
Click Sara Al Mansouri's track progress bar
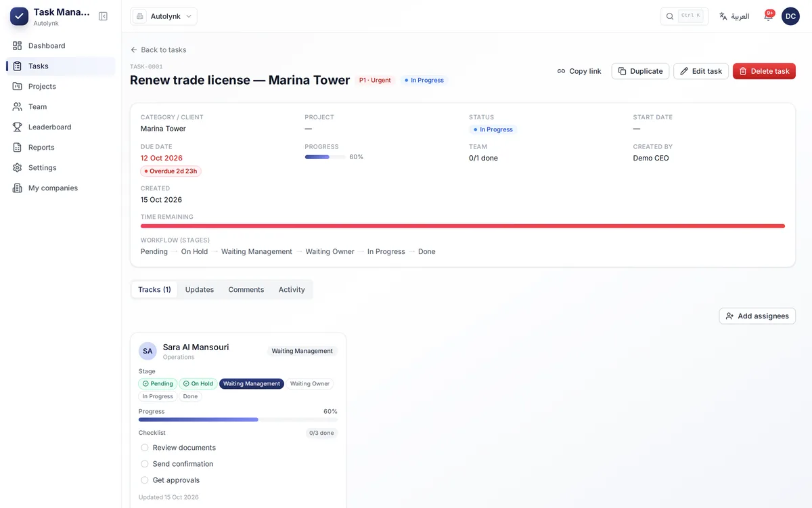click(238, 420)
